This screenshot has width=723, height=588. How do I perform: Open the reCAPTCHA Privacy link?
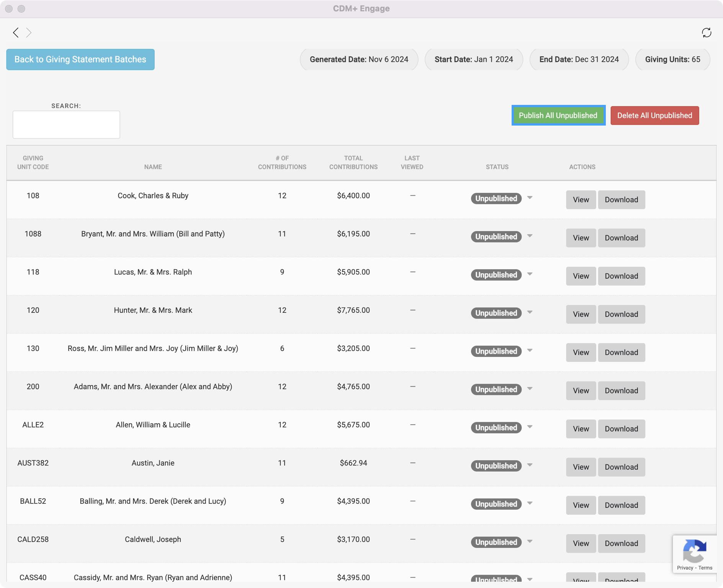685,568
